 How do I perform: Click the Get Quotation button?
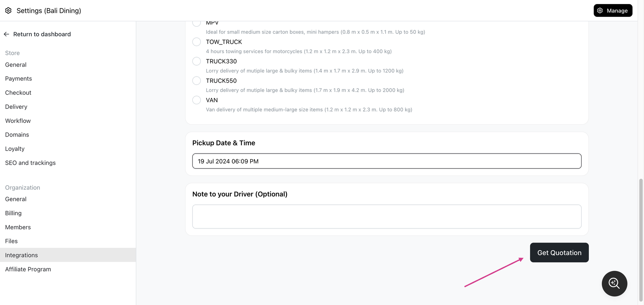tap(559, 253)
